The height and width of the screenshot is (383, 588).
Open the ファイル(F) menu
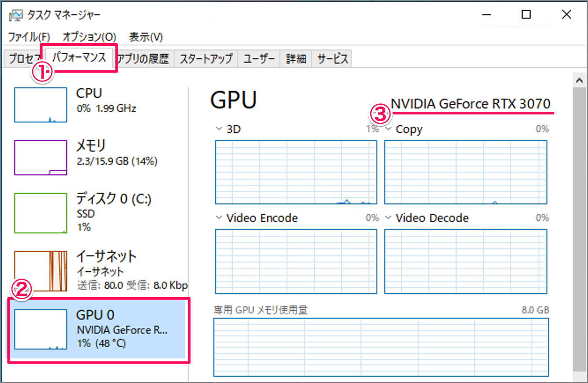coord(29,37)
